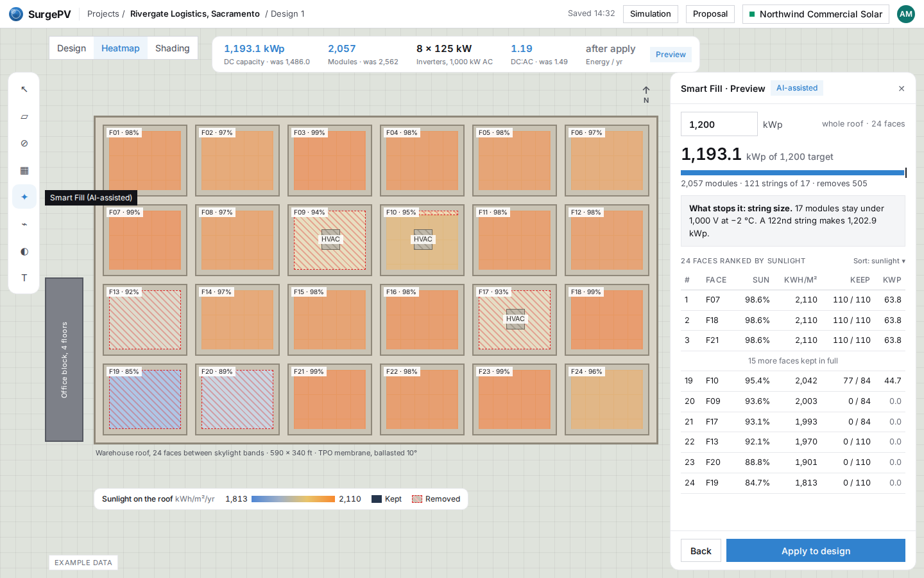Click the KWH/M² column header
The width and height of the screenshot is (924, 578).
(x=801, y=280)
